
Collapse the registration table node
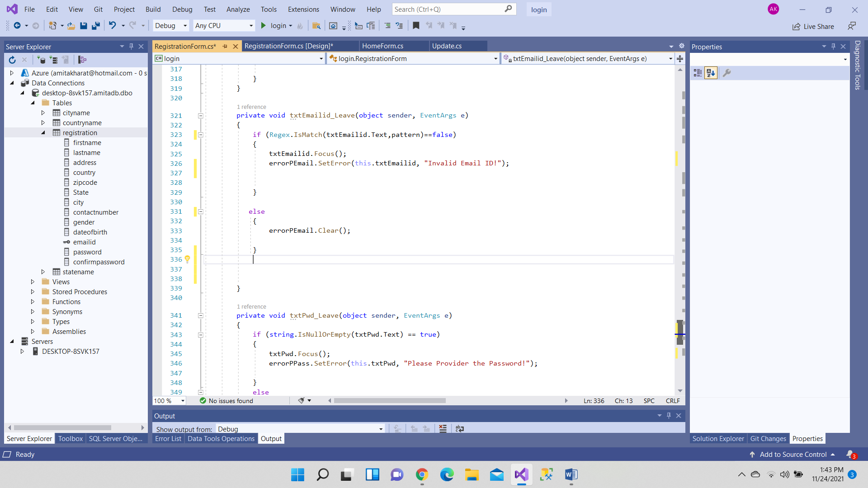pos(43,133)
